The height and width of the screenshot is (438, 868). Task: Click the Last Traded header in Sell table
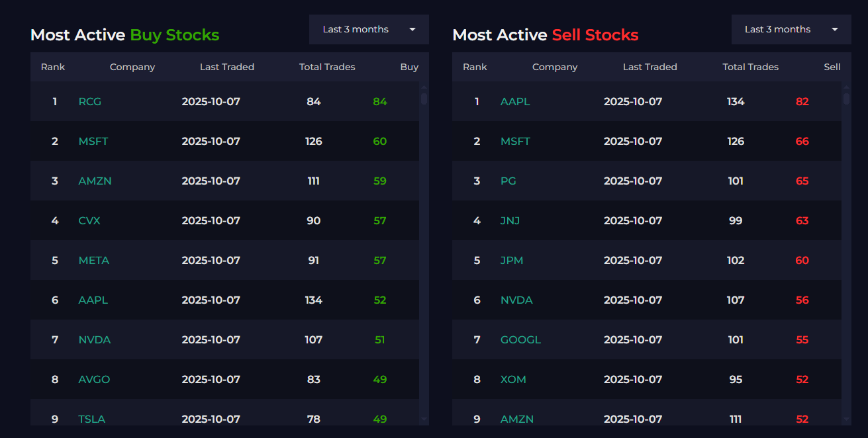[650, 67]
